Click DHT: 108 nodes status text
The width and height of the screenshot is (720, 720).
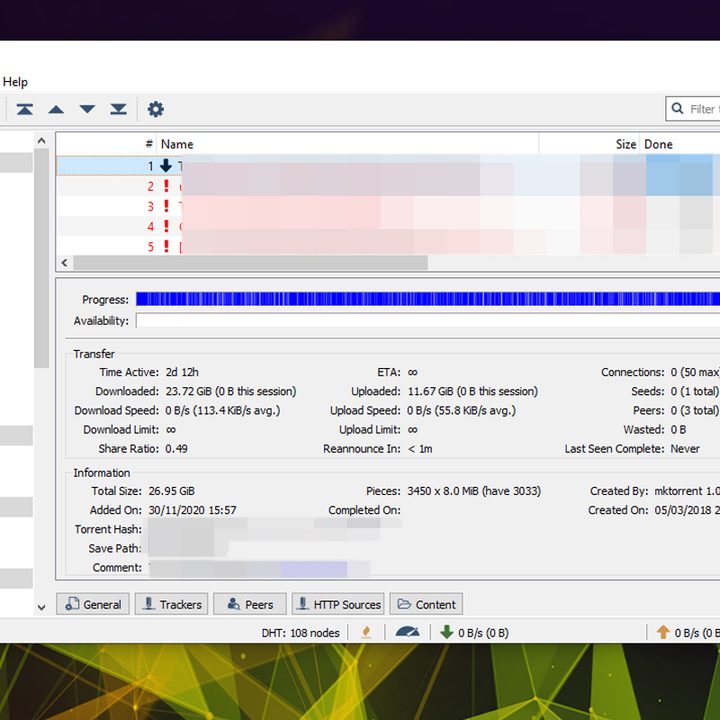point(300,633)
